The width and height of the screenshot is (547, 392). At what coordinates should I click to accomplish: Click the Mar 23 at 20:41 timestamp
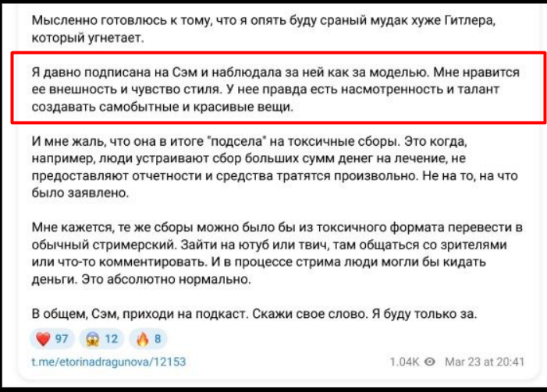click(x=485, y=362)
